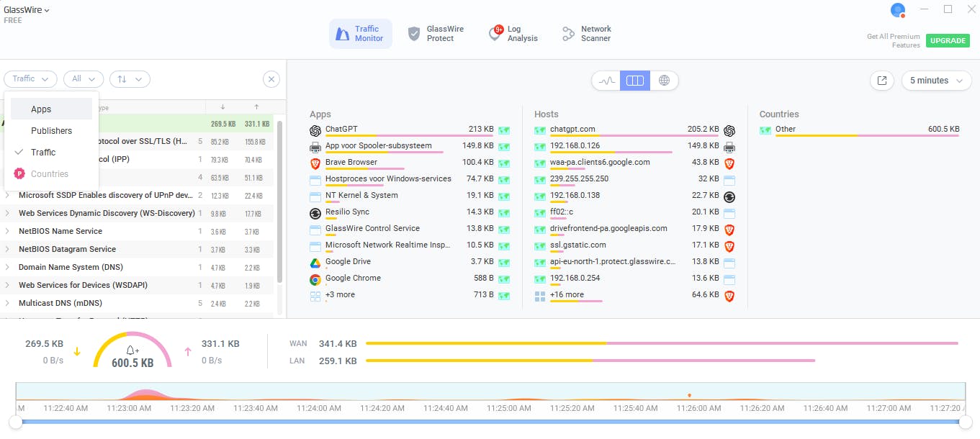This screenshot has width=980, height=439.
Task: Click the orange event marker near 11:26:00 AM
Action: 689,395
